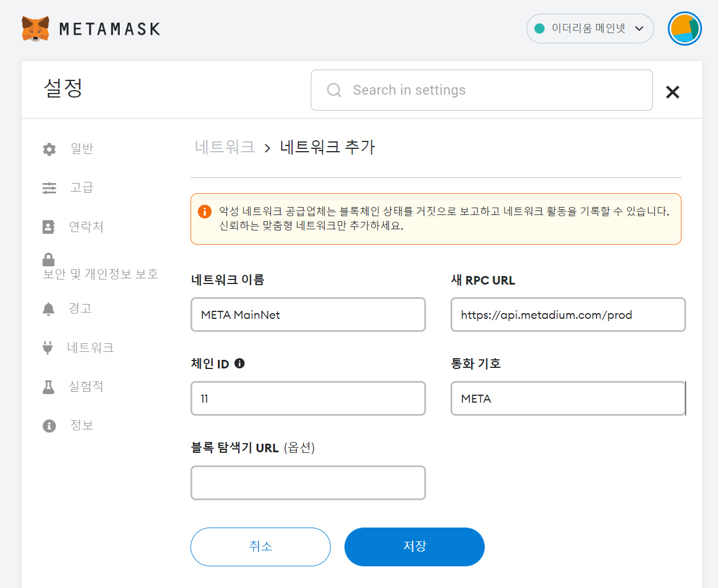Click the flask icon for 실험적
718x588 pixels.
48,387
